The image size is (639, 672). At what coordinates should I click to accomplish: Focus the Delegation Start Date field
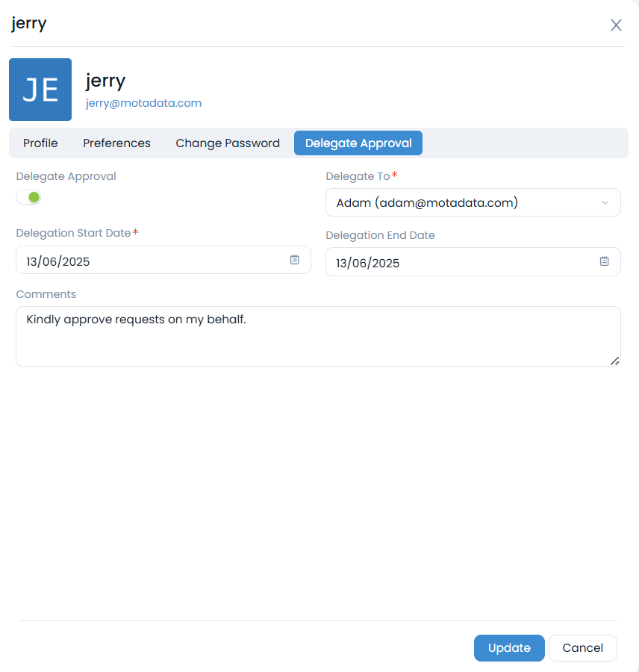(x=149, y=261)
